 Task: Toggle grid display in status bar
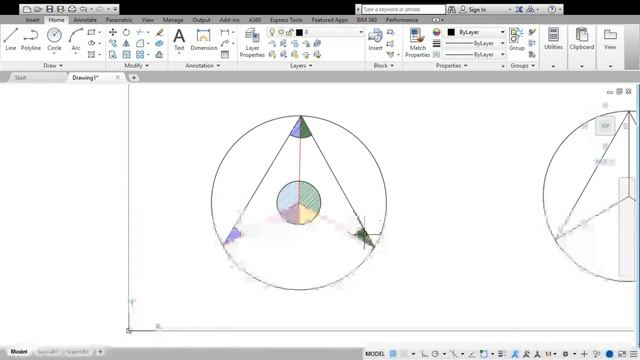(393, 353)
